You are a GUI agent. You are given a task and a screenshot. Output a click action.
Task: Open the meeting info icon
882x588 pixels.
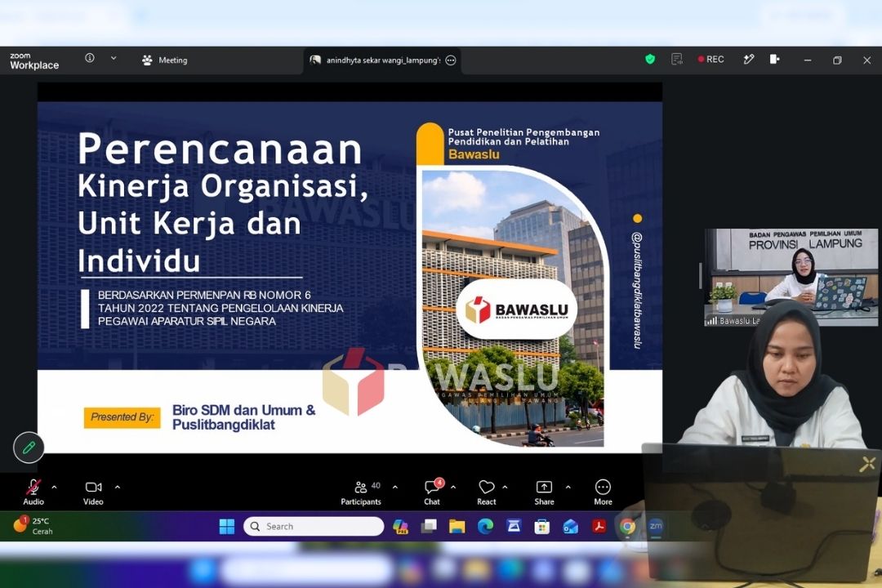coord(90,58)
